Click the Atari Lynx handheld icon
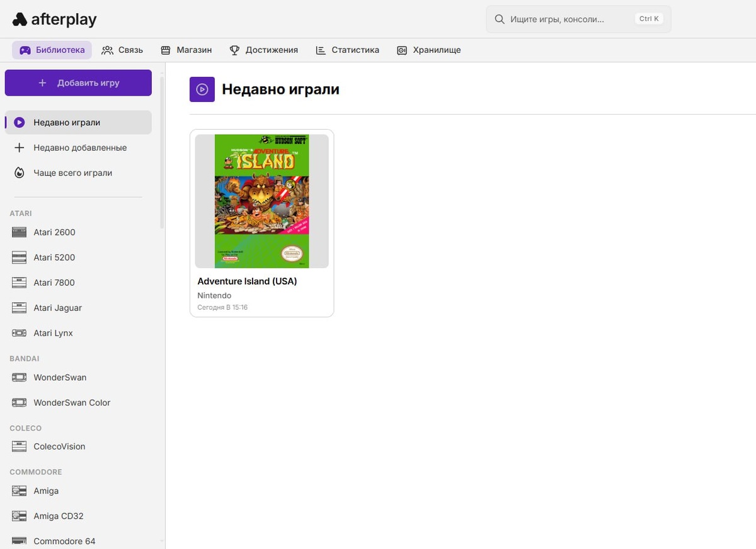 pyautogui.click(x=20, y=333)
